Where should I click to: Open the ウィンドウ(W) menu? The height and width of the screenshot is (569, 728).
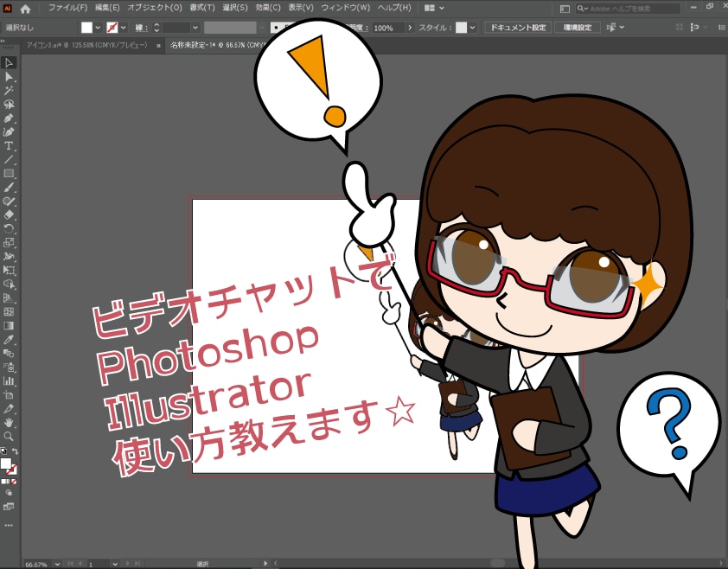point(346,8)
